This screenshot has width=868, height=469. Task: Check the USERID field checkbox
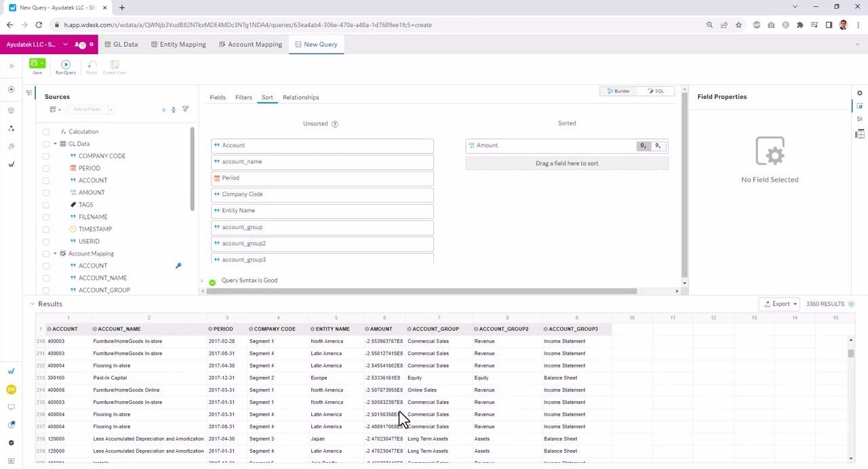46,241
